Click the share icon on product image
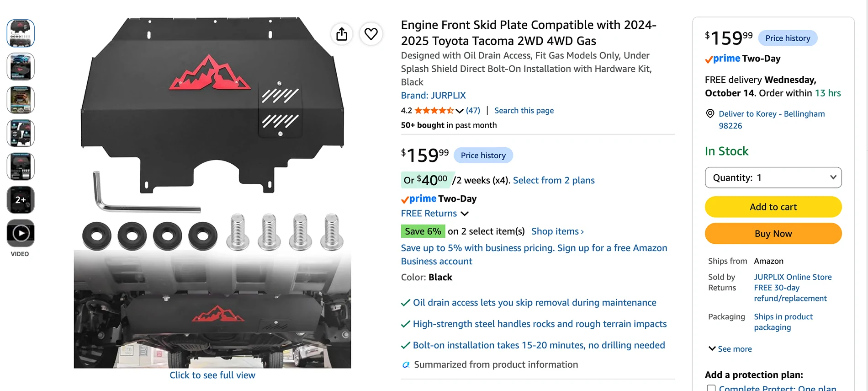This screenshot has width=868, height=391. click(342, 34)
